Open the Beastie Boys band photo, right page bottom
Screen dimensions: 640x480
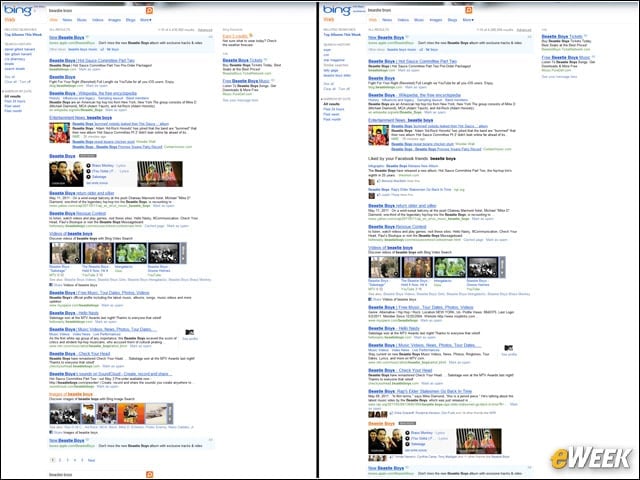[x=385, y=442]
